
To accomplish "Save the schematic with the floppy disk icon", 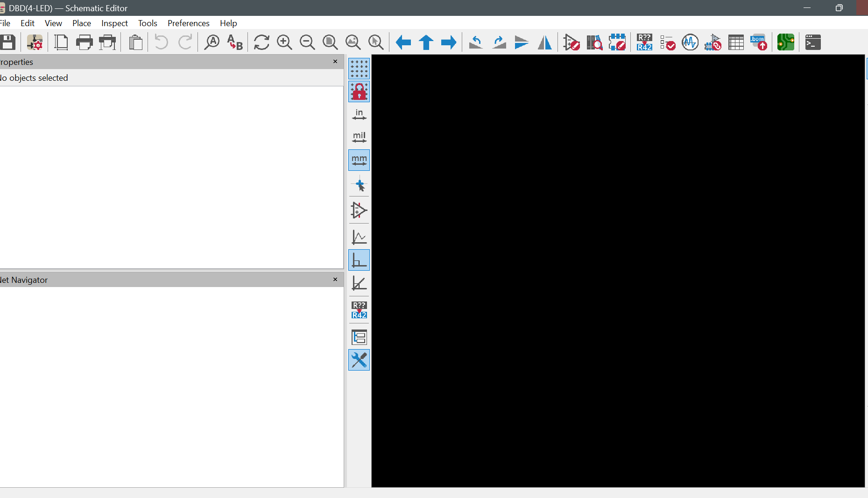I will click(x=7, y=42).
